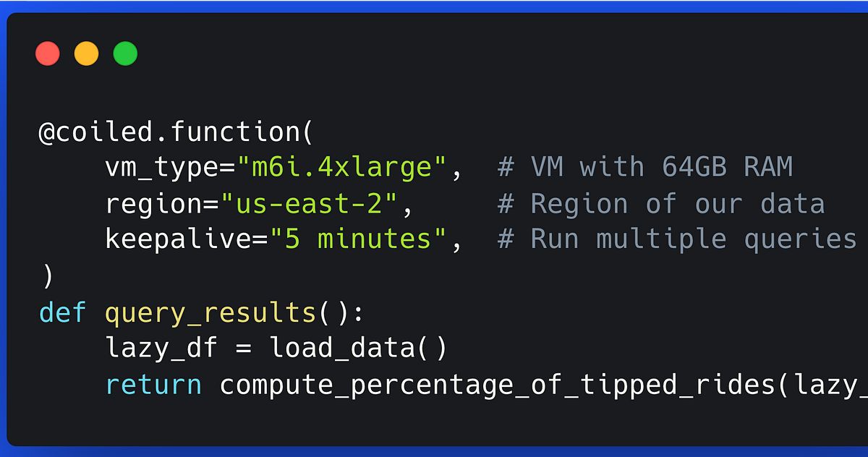Click the Run multiple queries comment
The width and height of the screenshot is (868, 457).
point(677,240)
